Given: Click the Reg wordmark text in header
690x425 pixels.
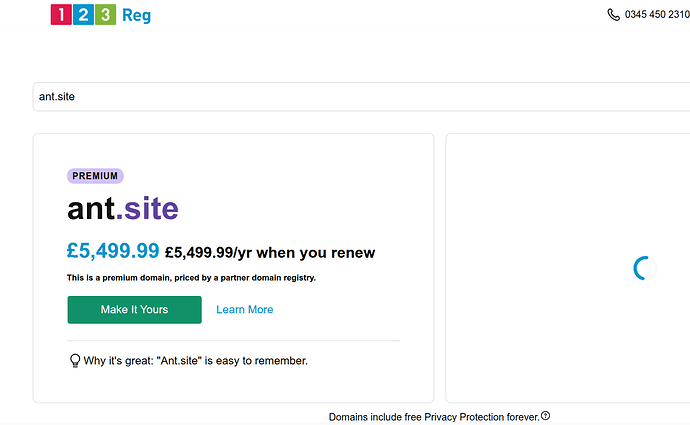Looking at the screenshot, I should [x=136, y=16].
